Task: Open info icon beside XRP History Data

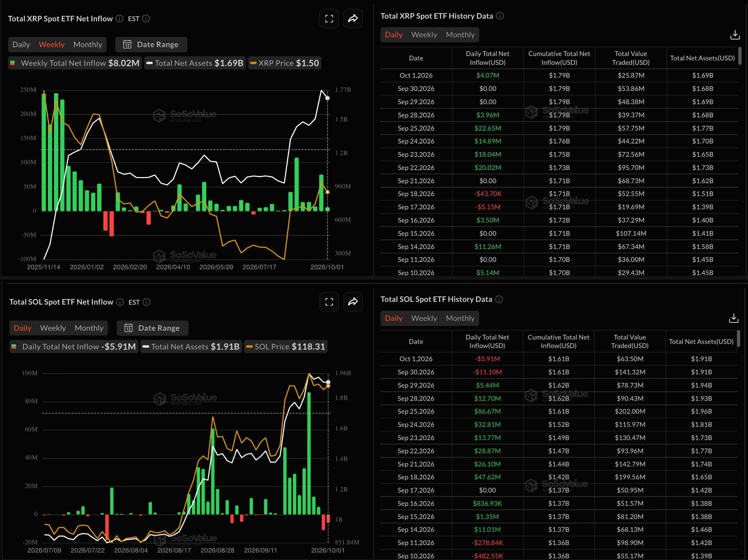Action: (500, 16)
